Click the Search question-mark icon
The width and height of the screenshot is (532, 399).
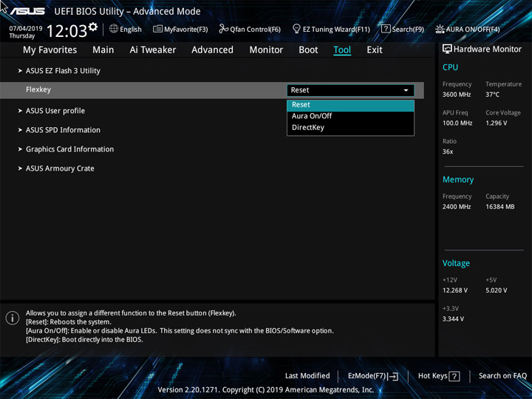coord(386,29)
